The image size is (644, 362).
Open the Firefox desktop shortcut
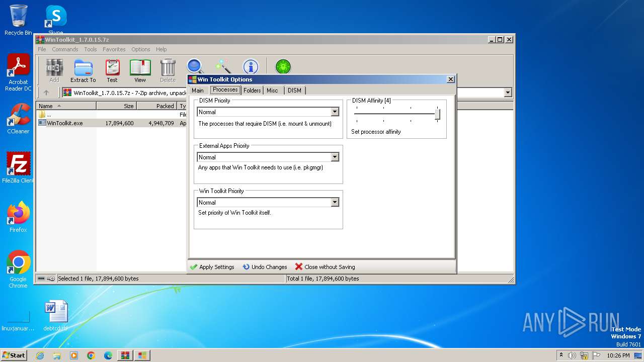pos(18,217)
